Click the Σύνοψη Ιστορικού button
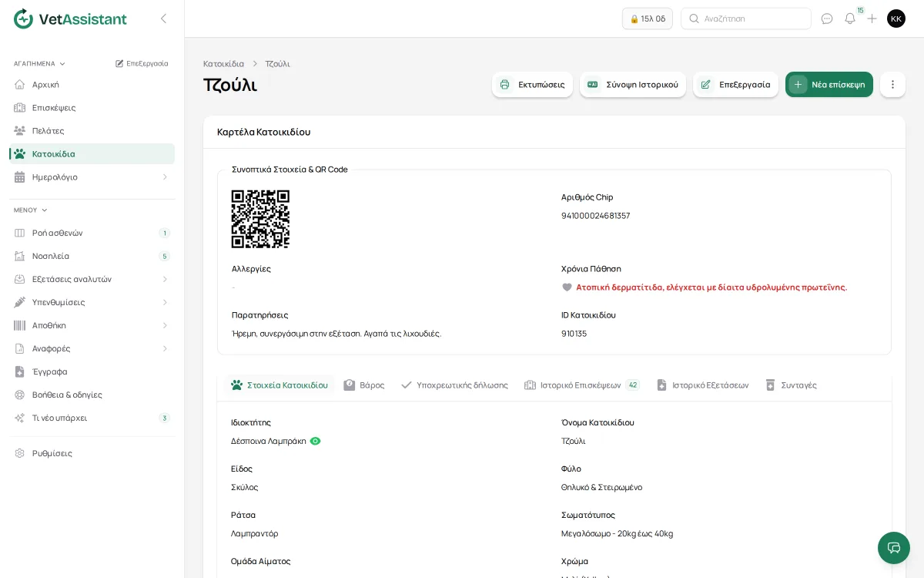This screenshot has height=578, width=924. 633,85
